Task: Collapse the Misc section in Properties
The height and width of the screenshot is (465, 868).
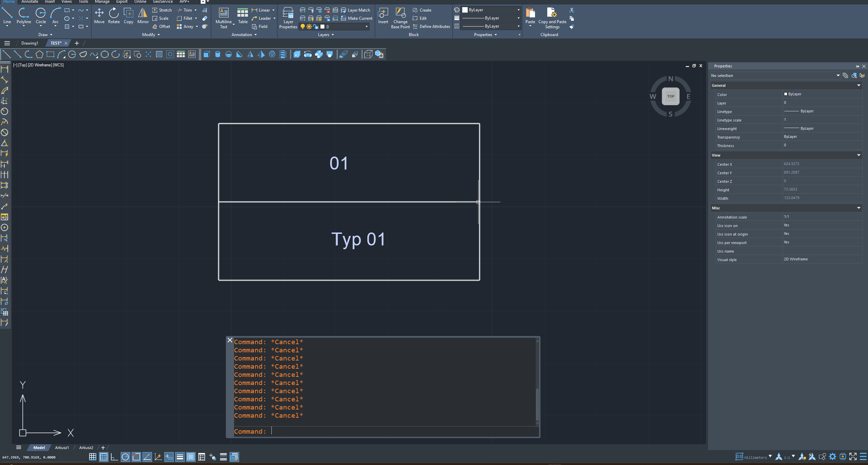Action: click(858, 208)
